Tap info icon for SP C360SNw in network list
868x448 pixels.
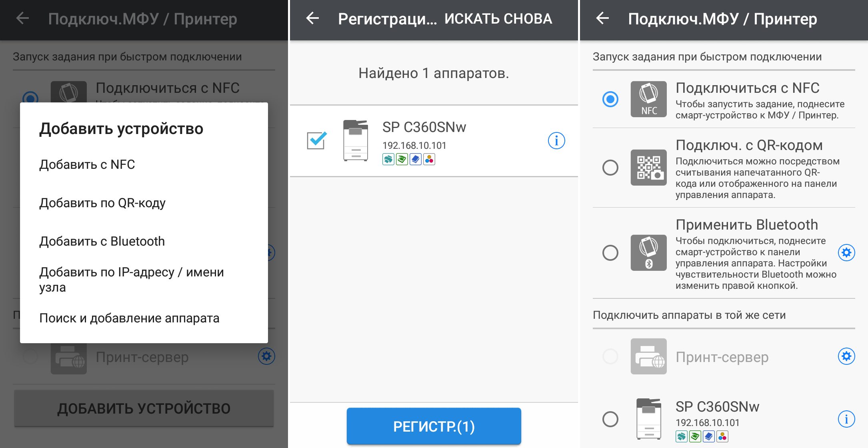(846, 419)
